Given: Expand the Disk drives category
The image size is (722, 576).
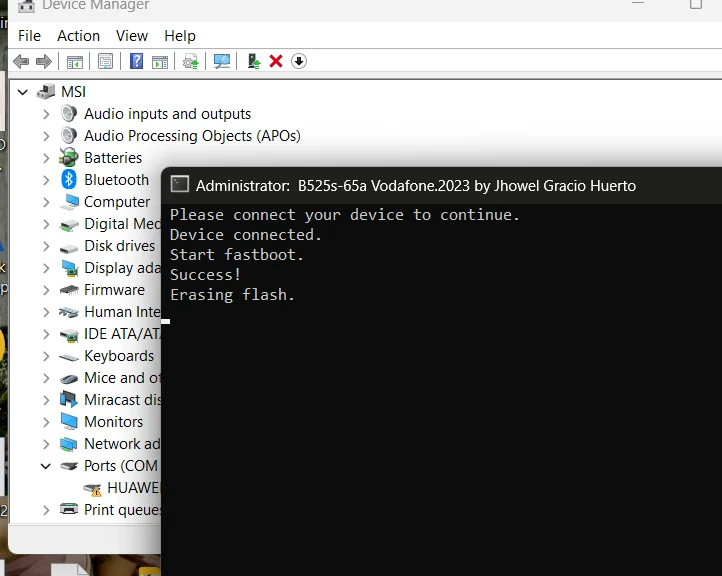Looking at the screenshot, I should tap(46, 246).
